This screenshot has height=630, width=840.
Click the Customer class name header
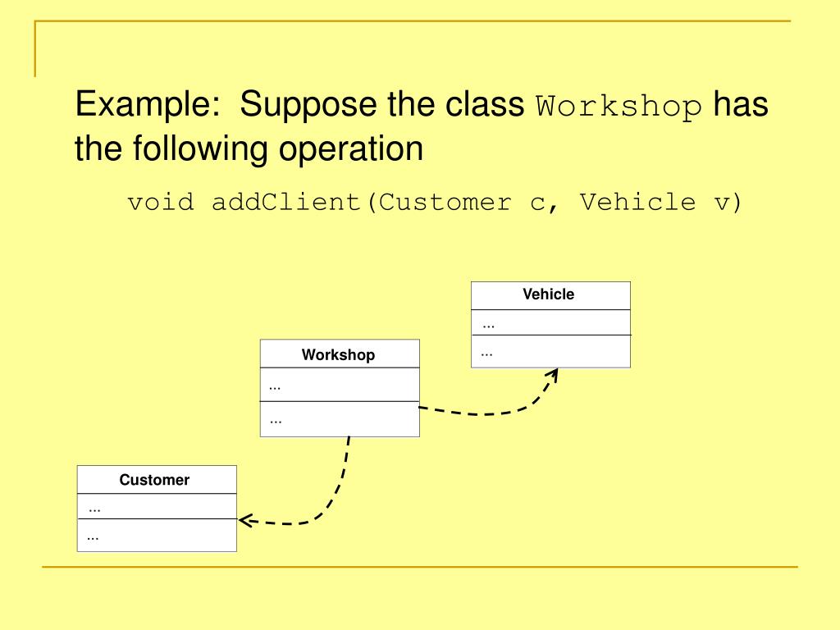157,479
